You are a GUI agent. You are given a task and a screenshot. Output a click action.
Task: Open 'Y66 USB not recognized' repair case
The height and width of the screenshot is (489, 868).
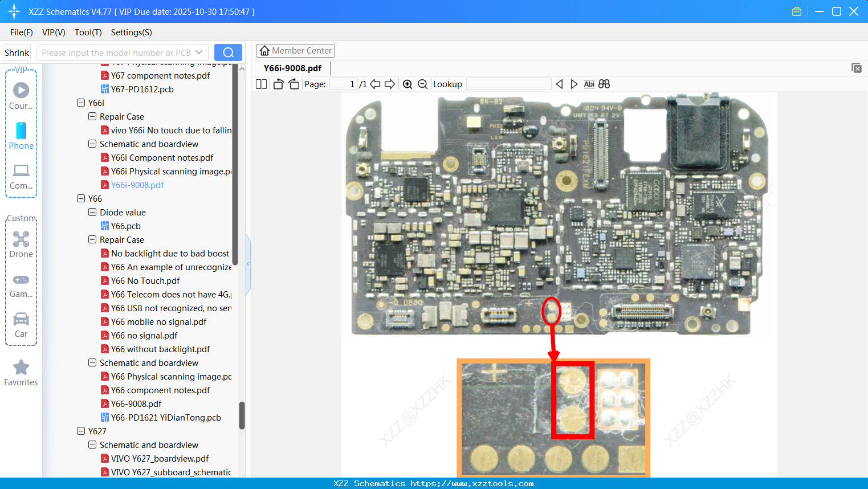click(x=172, y=308)
